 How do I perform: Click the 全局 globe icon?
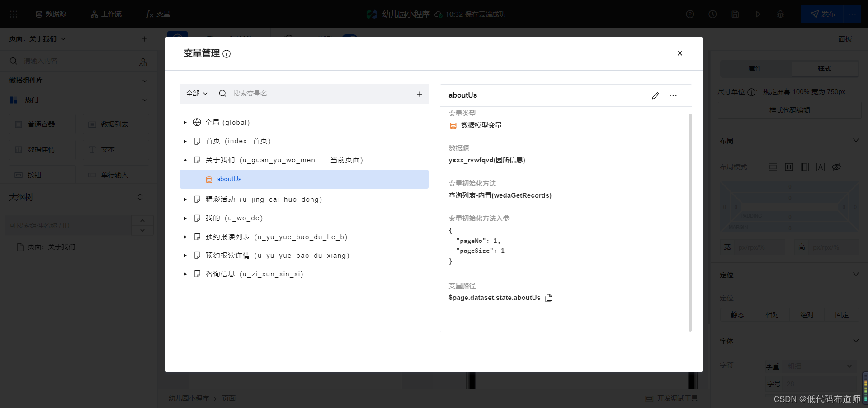click(197, 122)
